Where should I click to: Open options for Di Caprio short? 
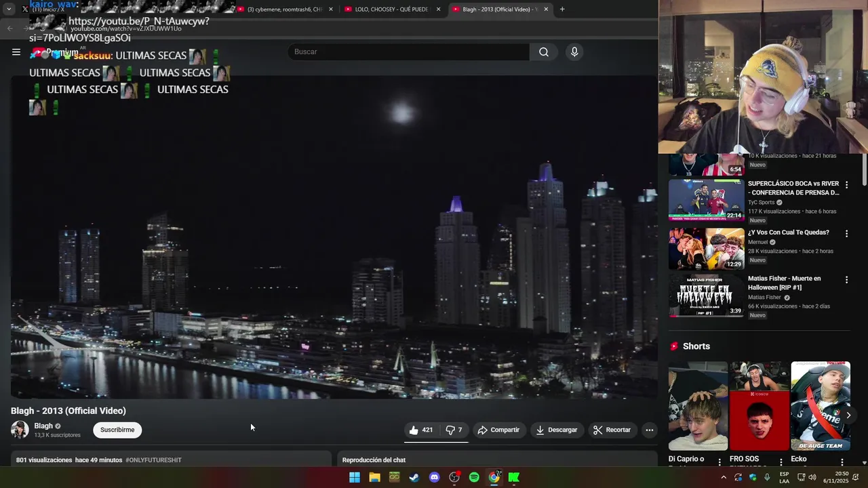coord(719,462)
